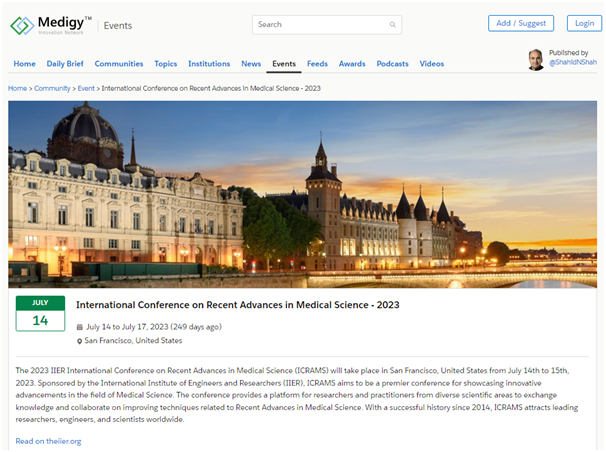Open the @ShahidNShah publisher link
Viewport: 606px width, 452px height.
tap(573, 62)
